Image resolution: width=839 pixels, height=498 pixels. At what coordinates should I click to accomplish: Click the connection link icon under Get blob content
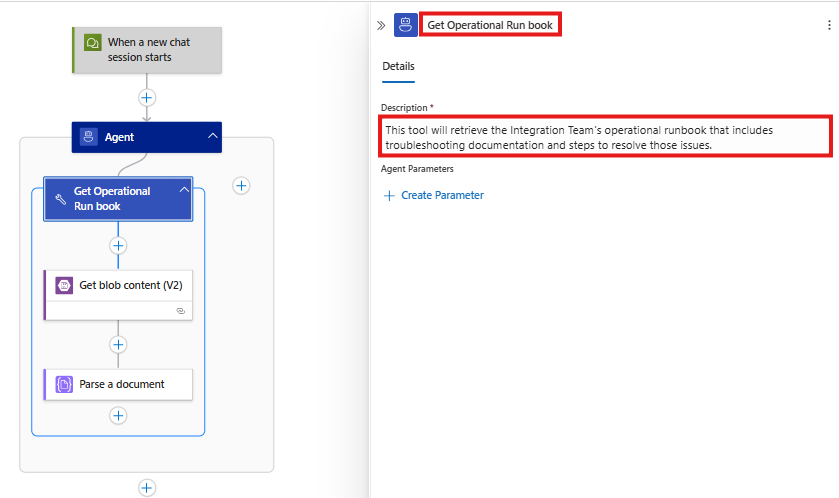(x=180, y=311)
